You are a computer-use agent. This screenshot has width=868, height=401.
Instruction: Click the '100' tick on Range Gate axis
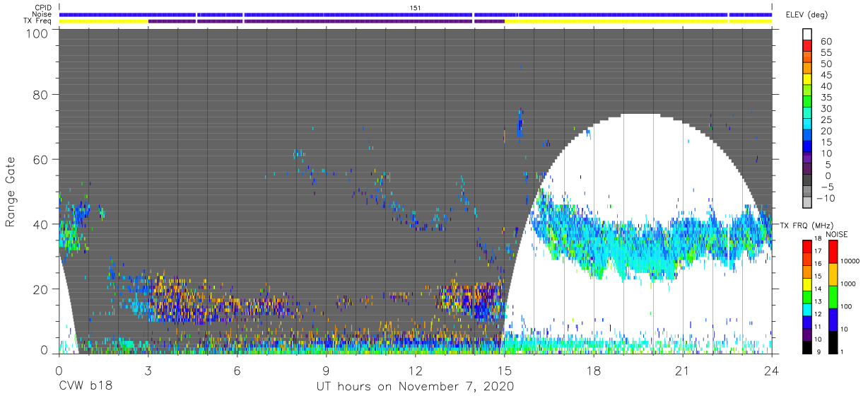tap(36, 33)
